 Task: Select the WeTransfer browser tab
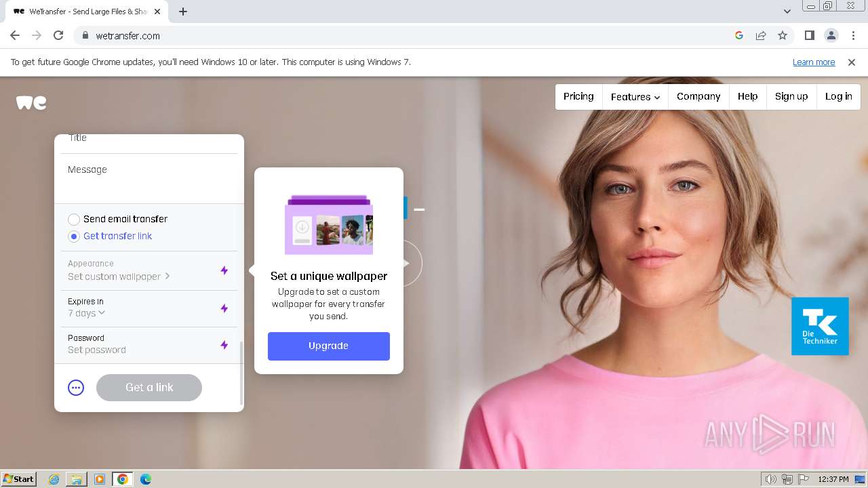point(87,12)
